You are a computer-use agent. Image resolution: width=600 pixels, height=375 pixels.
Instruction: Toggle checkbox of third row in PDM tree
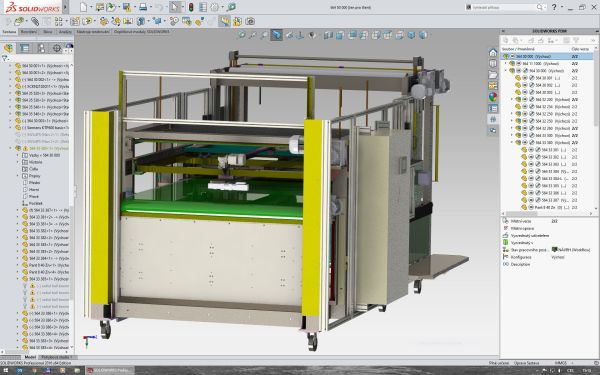518,71
